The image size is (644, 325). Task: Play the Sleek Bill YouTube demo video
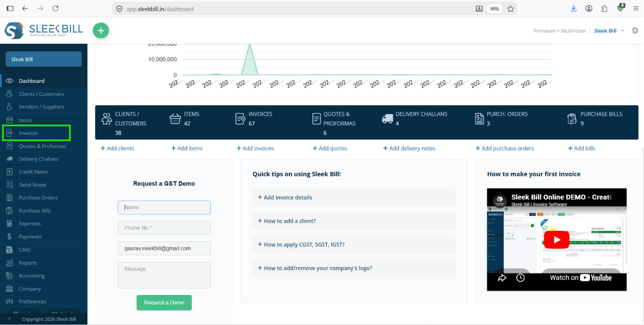[x=556, y=239]
